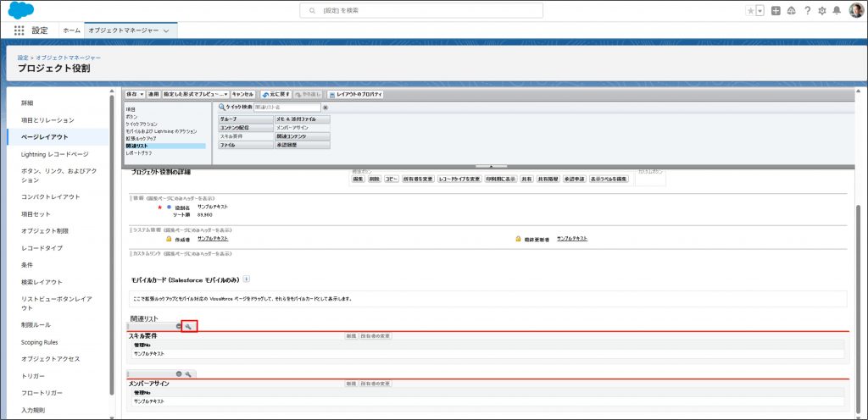Viewport: 868px width, 420px height.
Task: Open the favorites list dropdown arrow
Action: point(759,10)
